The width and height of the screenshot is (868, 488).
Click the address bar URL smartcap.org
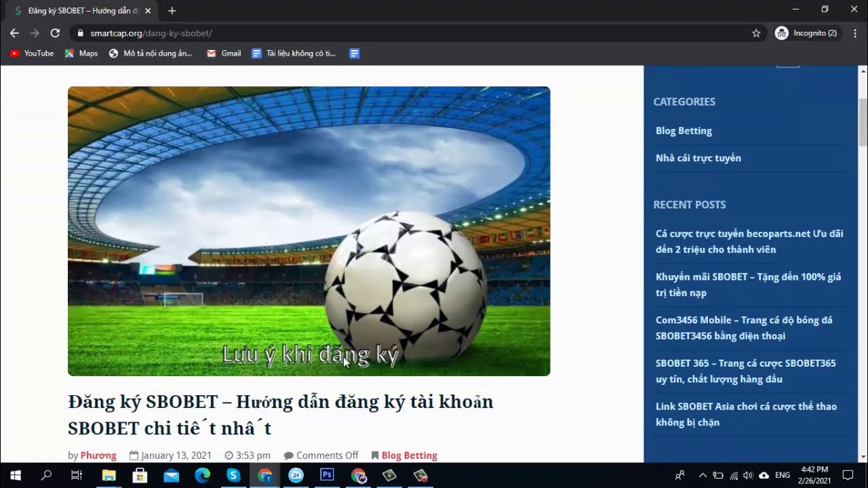point(151,33)
